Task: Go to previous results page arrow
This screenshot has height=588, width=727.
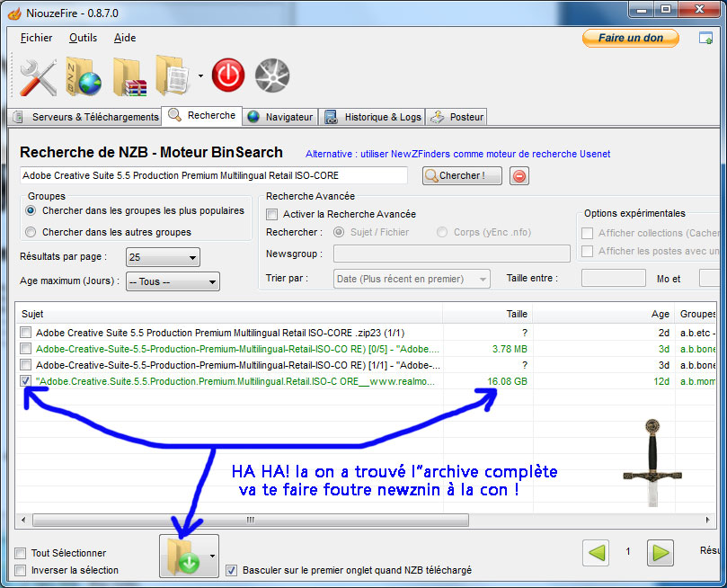Action: (x=596, y=552)
